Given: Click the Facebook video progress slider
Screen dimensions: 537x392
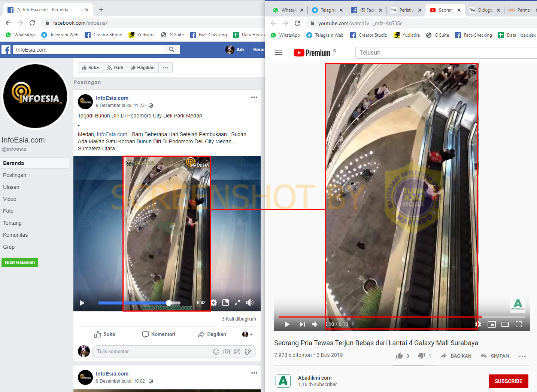Looking at the screenshot, I should pyautogui.click(x=139, y=303).
